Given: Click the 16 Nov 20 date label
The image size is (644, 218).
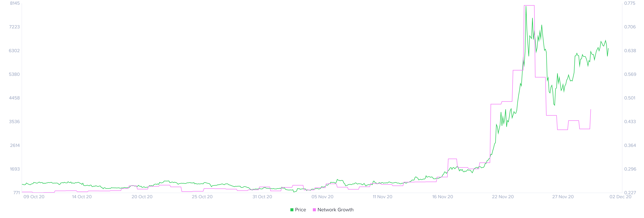Looking at the screenshot, I should [443, 197].
